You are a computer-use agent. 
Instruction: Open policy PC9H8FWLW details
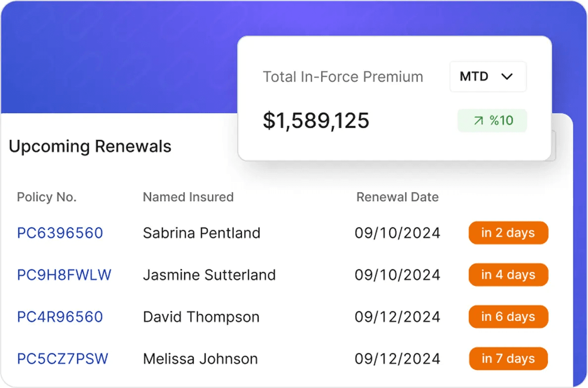64,275
